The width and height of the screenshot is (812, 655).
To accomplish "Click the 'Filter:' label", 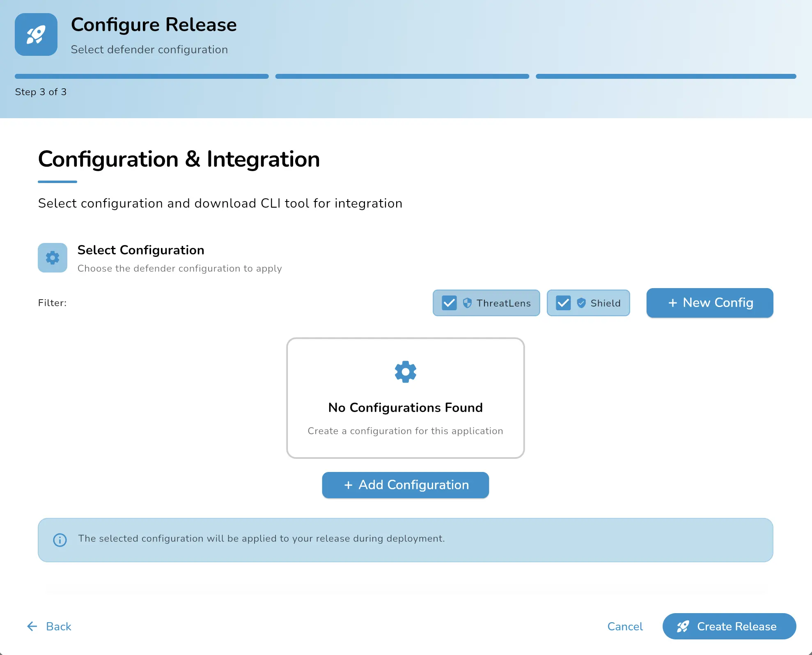I will pyautogui.click(x=52, y=303).
